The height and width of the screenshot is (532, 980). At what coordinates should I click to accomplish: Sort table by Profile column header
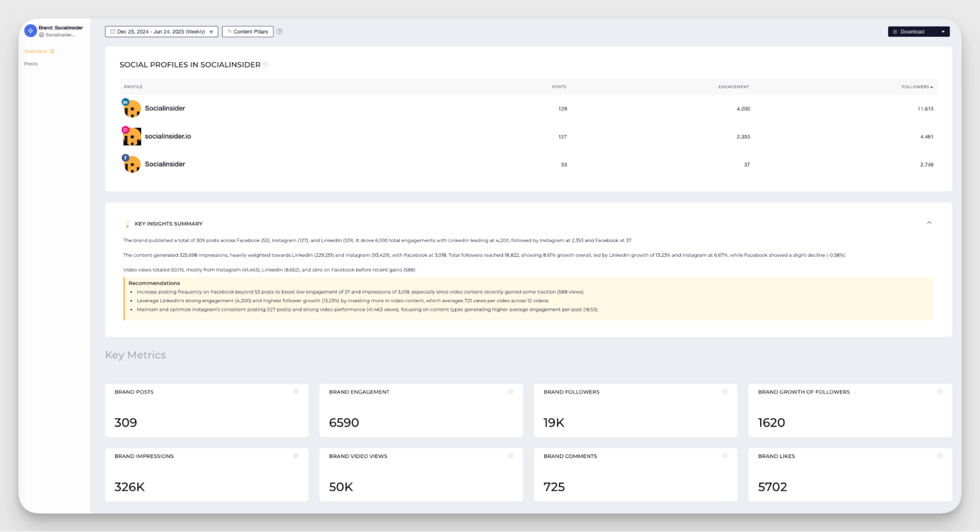point(133,87)
